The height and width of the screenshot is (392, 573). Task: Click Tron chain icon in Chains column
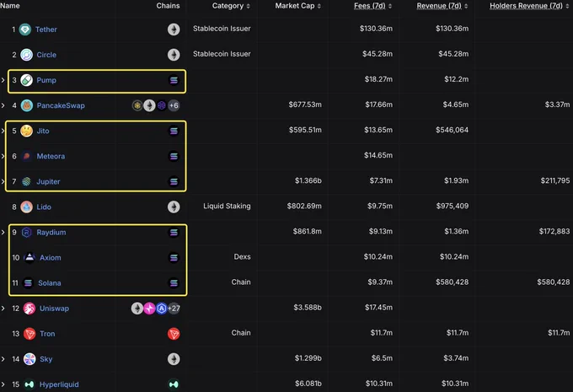(x=174, y=334)
